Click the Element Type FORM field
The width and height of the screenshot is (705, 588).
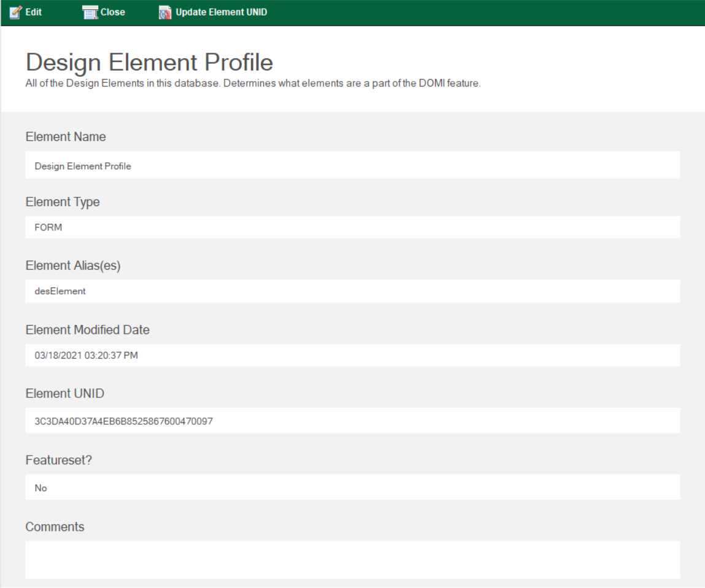point(352,227)
